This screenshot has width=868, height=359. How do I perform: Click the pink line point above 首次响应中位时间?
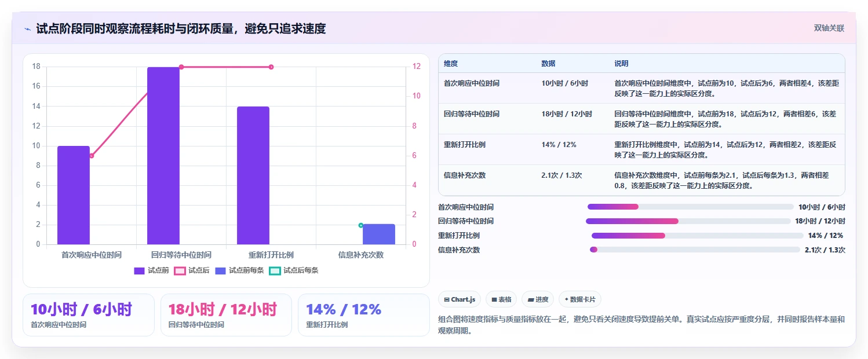[x=92, y=156]
